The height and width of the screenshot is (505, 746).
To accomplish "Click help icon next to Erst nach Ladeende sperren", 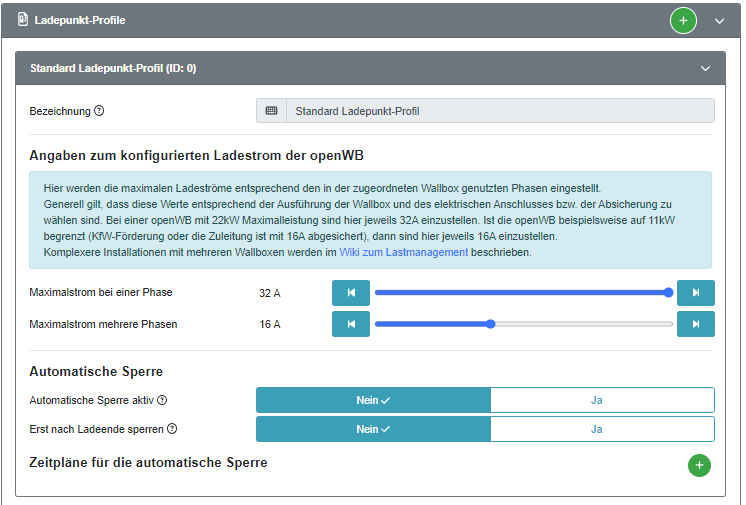I will coord(172,429).
